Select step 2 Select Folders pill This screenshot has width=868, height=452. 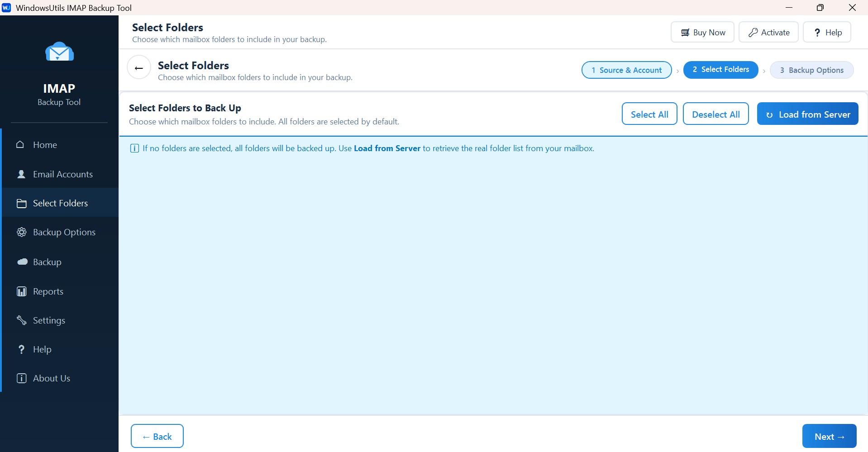[x=720, y=70]
